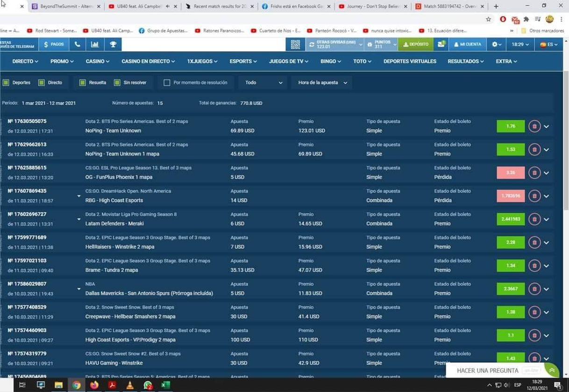The width and height of the screenshot is (569, 392).
Task: Click trash icon for High Coast Esports - VP.Prodigy bet
Action: click(534, 335)
